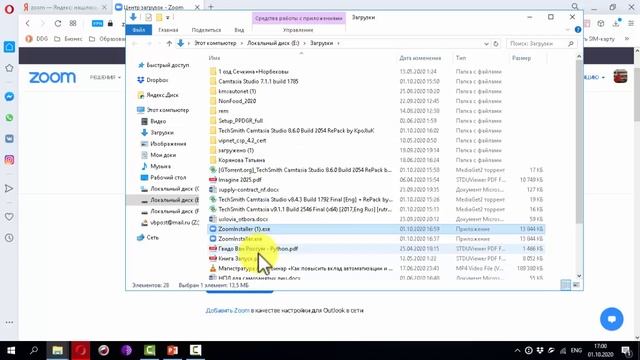Open PowerPoint from the taskbar
The width and height of the screenshot is (640, 360).
[172, 350]
